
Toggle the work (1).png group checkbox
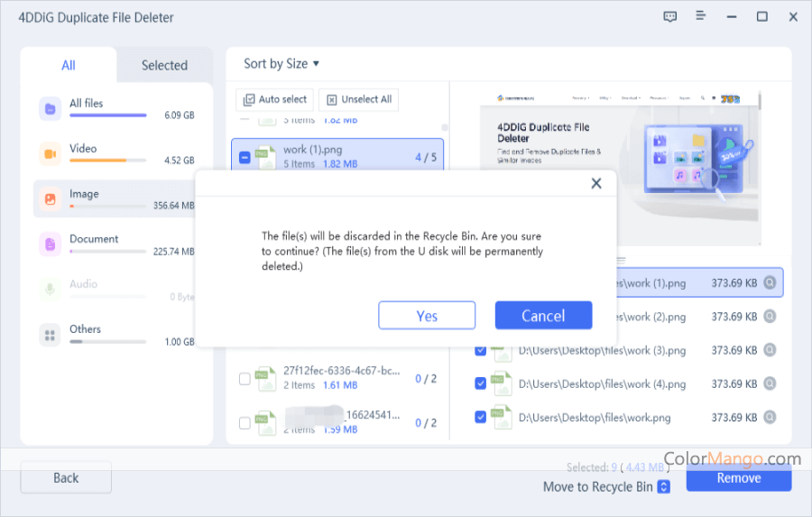(x=245, y=157)
